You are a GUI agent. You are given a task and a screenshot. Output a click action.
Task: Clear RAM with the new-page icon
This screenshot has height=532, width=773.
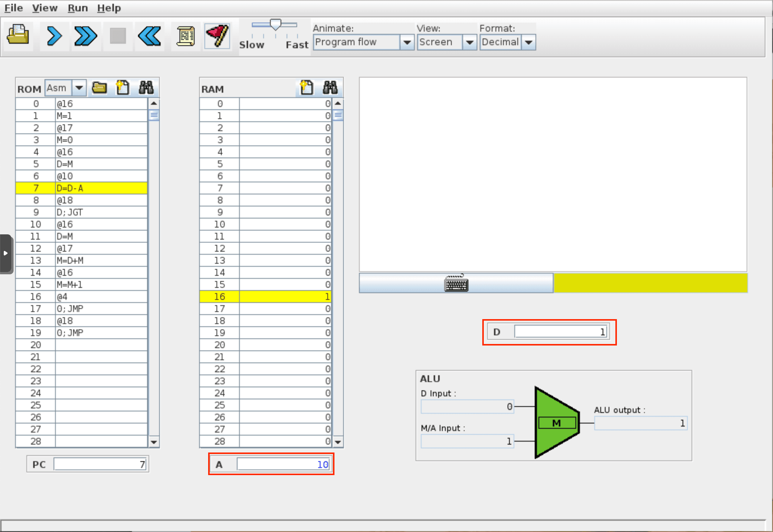306,88
